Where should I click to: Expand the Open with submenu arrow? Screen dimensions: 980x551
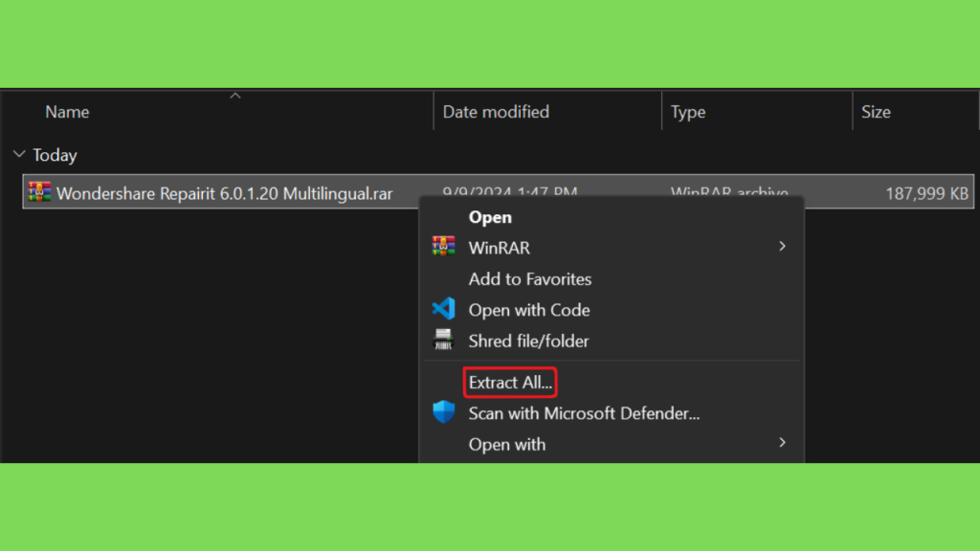click(x=782, y=444)
